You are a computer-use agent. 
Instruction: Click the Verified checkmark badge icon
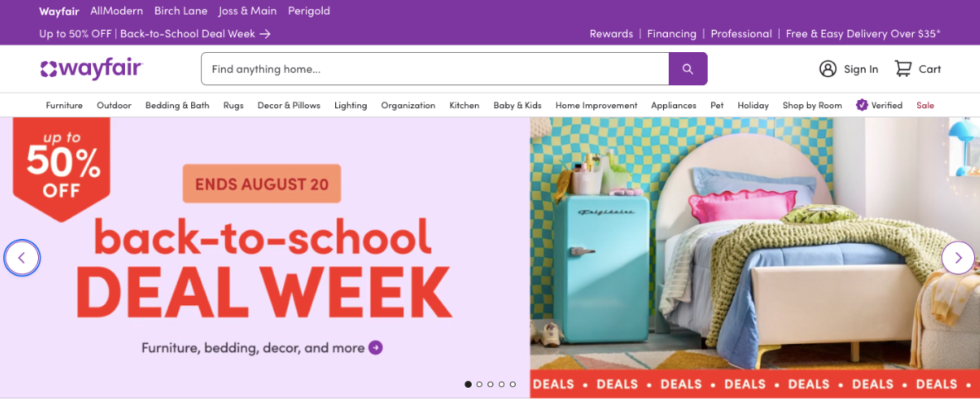tap(862, 105)
